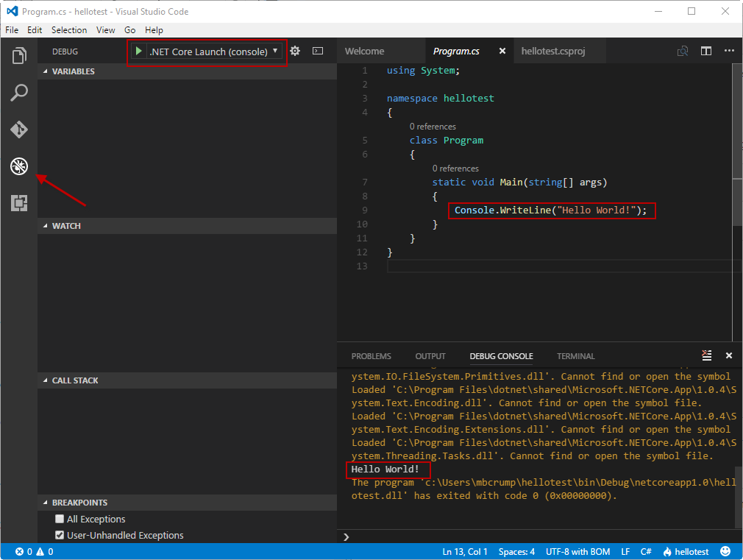743x560 pixels.
Task: Switch to the hellotest.csproj tab
Action: tap(552, 51)
